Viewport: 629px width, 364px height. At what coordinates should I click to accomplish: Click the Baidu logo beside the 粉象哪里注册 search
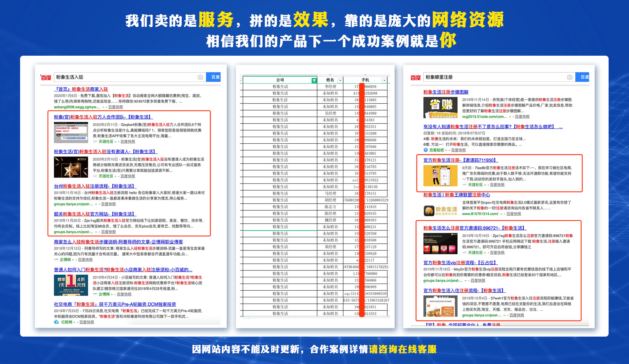415,78
